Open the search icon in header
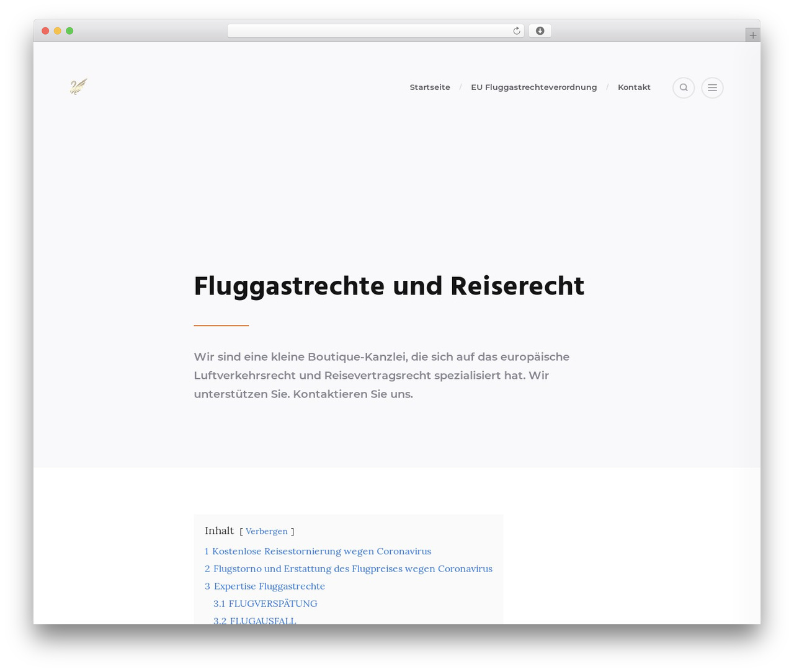Image resolution: width=794 pixels, height=672 pixels. 684,87
